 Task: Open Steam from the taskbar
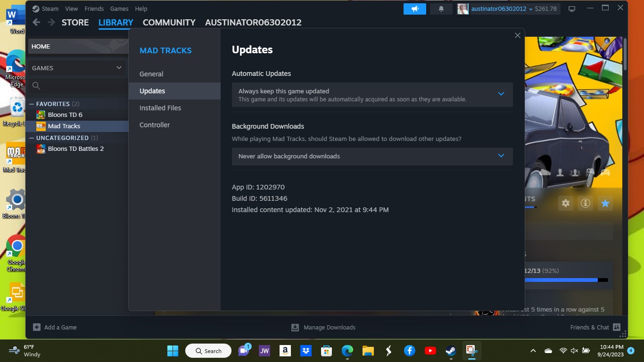(451, 351)
